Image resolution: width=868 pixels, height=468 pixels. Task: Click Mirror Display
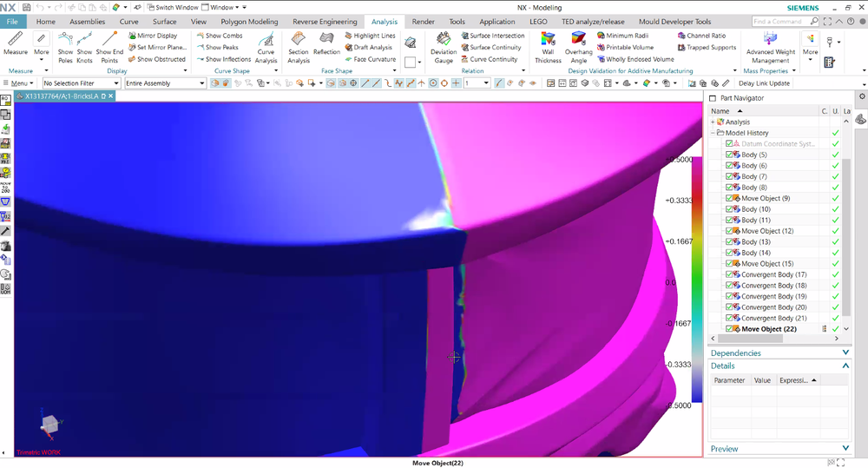click(153, 36)
